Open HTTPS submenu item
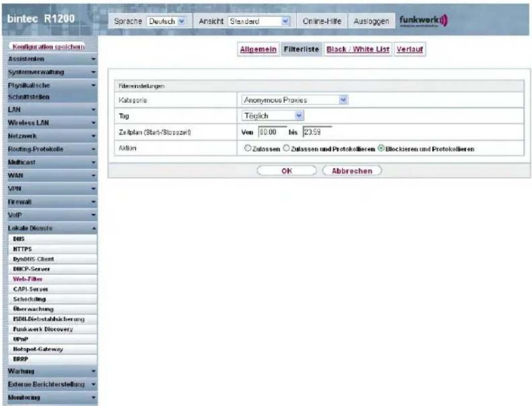This screenshot has height=406, width=532. tap(52, 249)
